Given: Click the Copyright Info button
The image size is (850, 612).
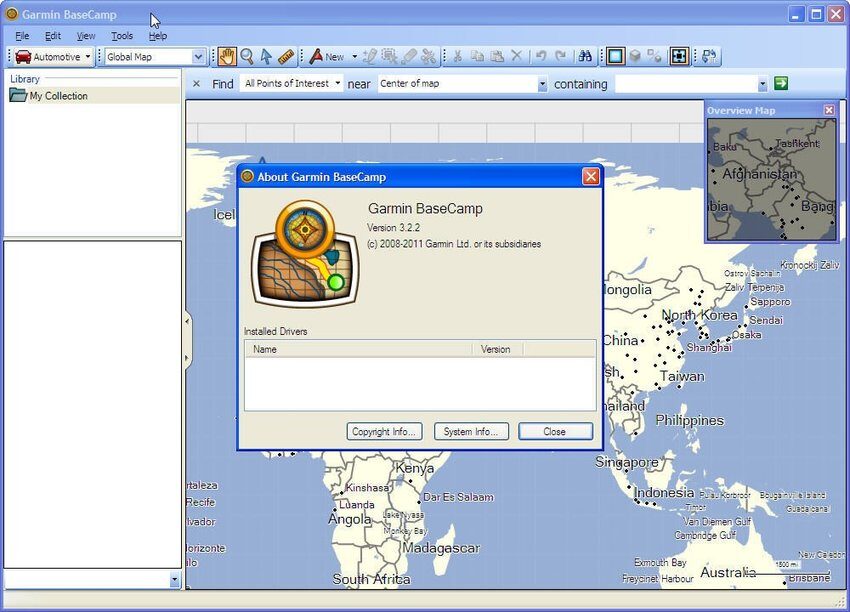Looking at the screenshot, I should 384,431.
